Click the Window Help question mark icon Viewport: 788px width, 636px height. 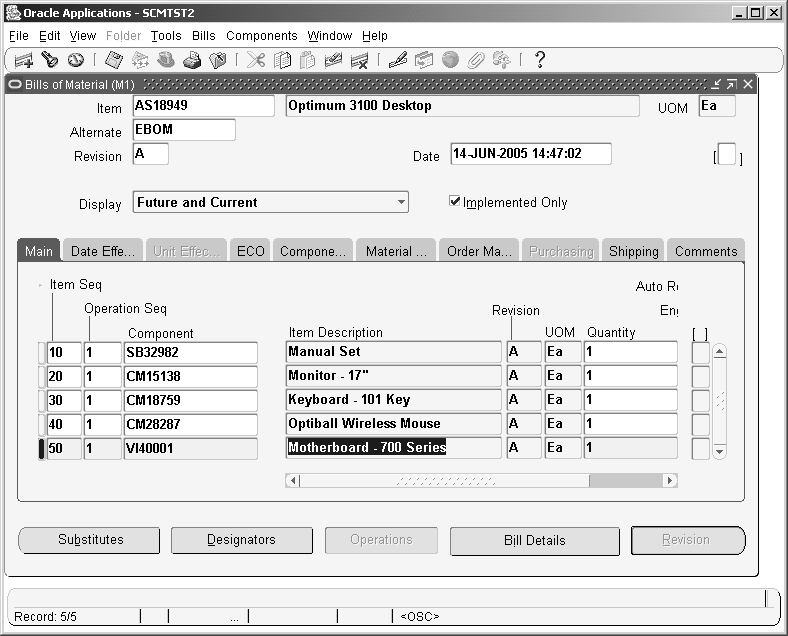point(540,60)
